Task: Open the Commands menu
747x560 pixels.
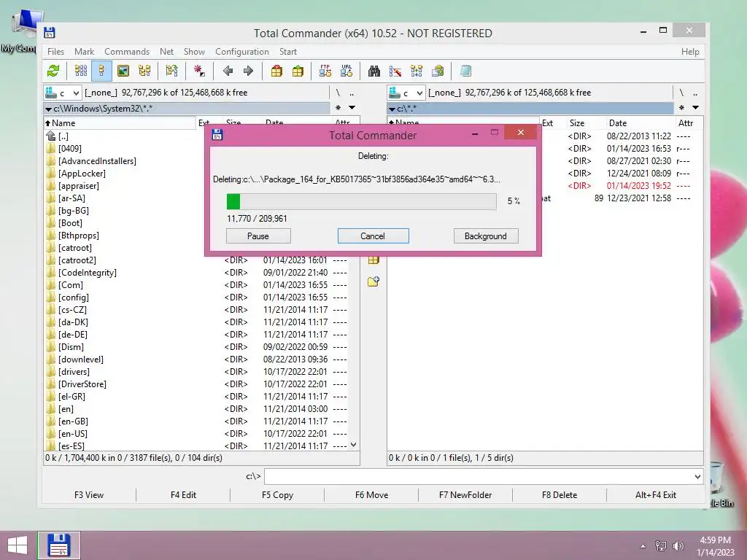Action: (127, 52)
